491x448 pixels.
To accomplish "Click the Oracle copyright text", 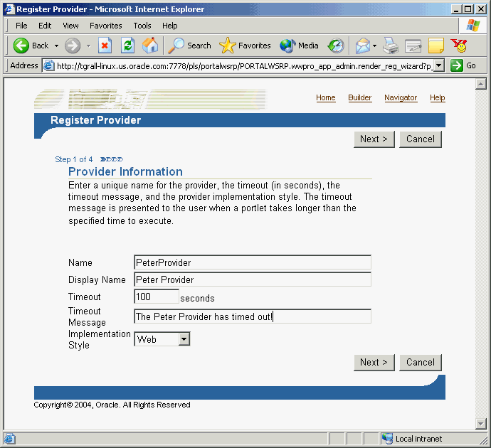I will (112, 405).
